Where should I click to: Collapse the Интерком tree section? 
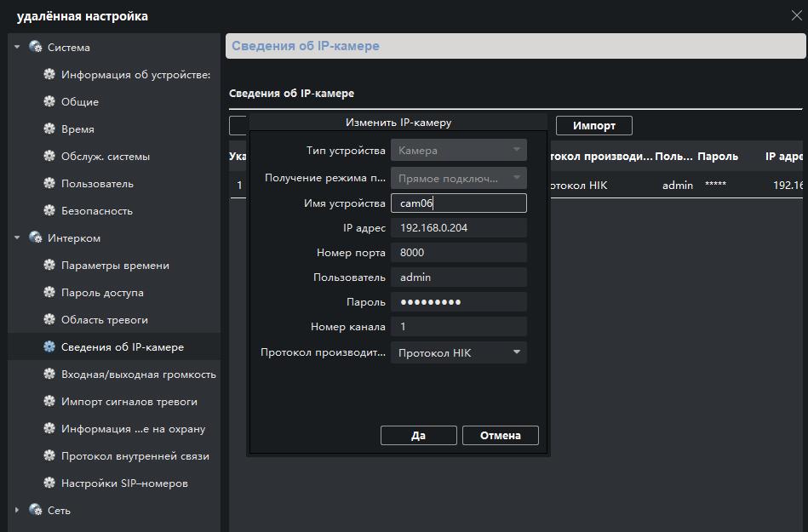[17, 238]
